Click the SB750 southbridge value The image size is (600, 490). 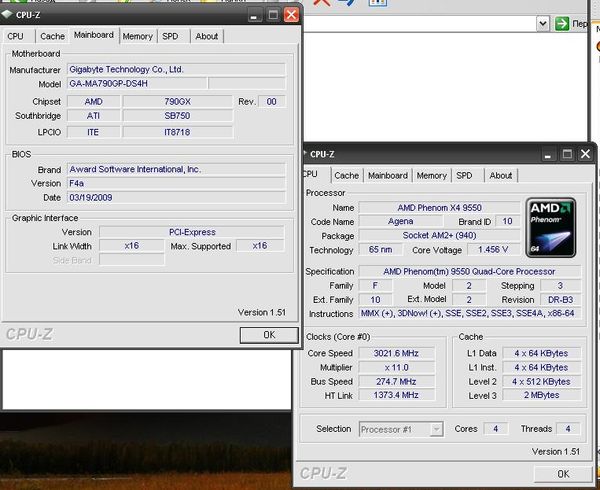tap(178, 116)
